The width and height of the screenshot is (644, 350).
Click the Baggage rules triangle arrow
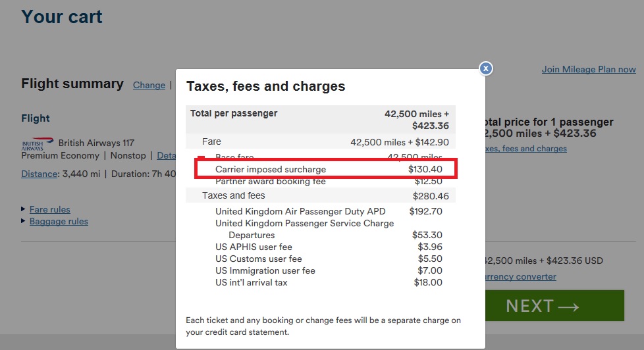click(24, 221)
